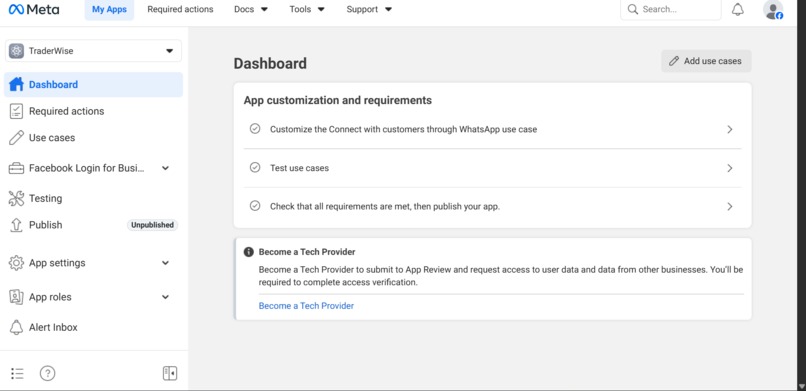806x391 pixels.
Task: Click Customize the Connect with customers row text
Action: [404, 129]
